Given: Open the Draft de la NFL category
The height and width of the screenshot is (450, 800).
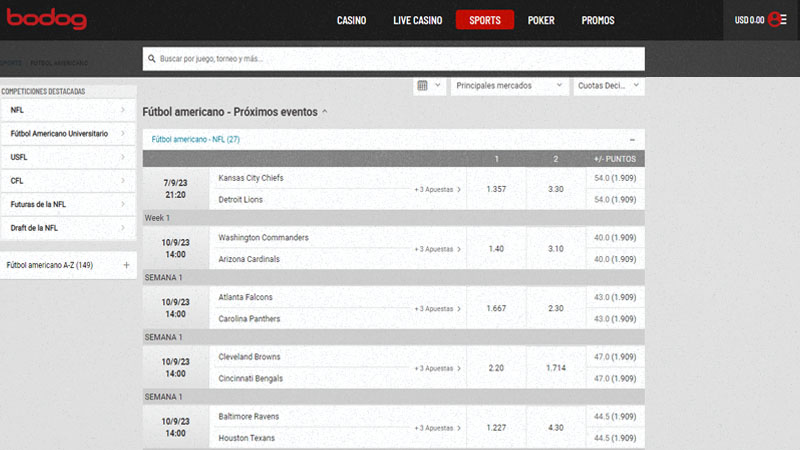Looking at the screenshot, I should (x=34, y=228).
